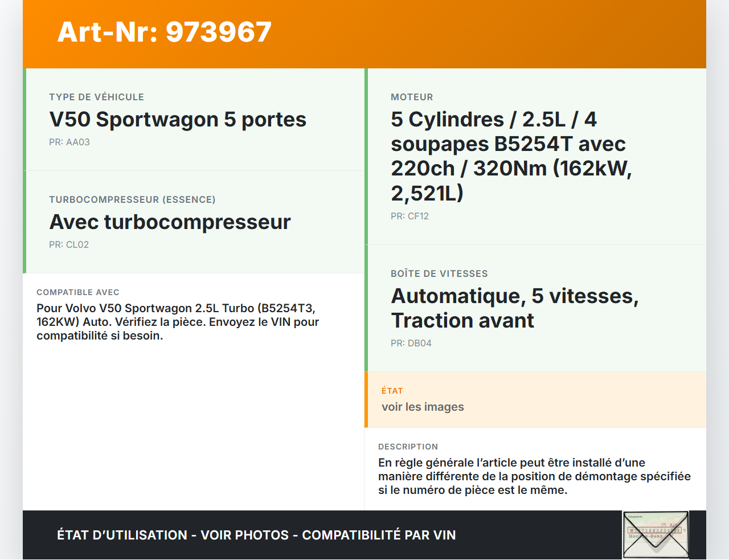Screen dimensions: 729x560
Task: Click the description paragraph about installation
Action: point(534,477)
